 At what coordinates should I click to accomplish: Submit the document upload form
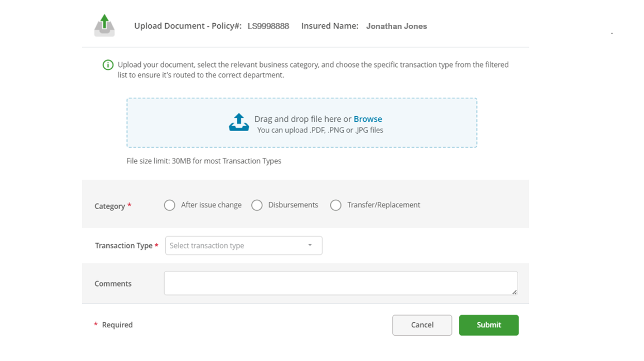pyautogui.click(x=488, y=325)
